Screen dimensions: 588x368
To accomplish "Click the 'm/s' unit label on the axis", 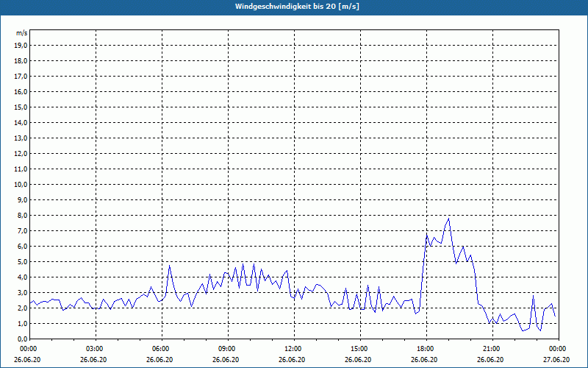I will pos(21,33).
